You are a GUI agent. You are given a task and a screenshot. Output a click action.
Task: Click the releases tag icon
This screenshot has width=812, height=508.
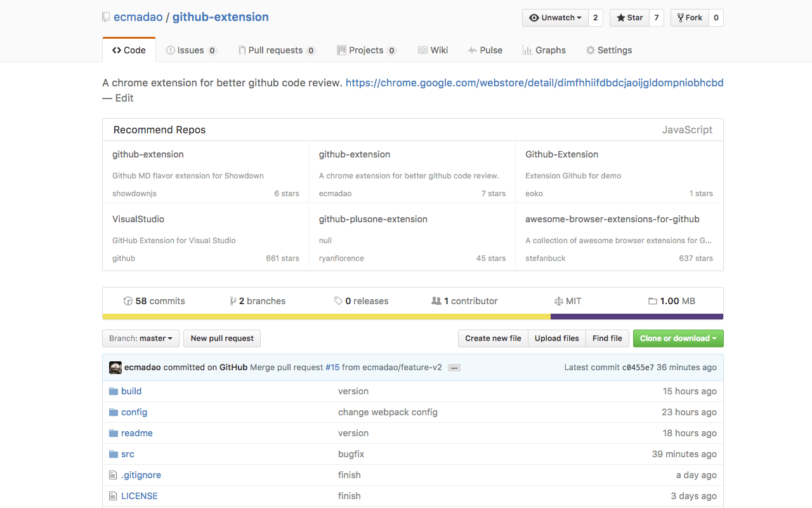click(339, 301)
